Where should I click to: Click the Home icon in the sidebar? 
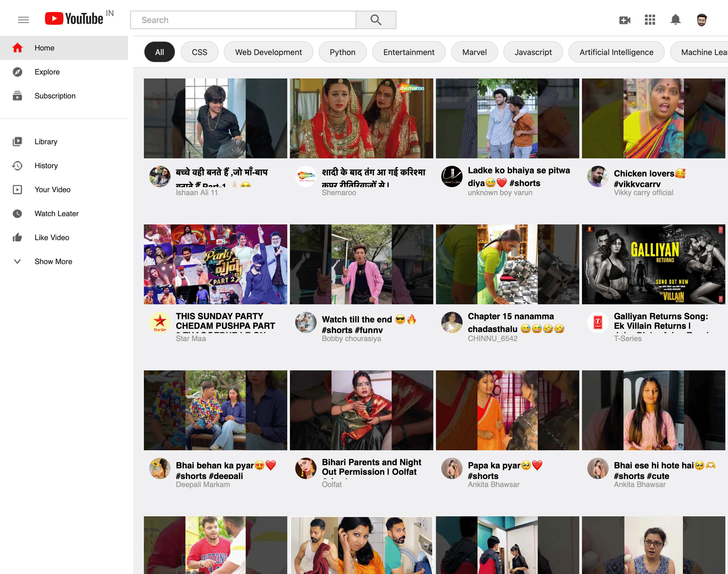(x=17, y=48)
